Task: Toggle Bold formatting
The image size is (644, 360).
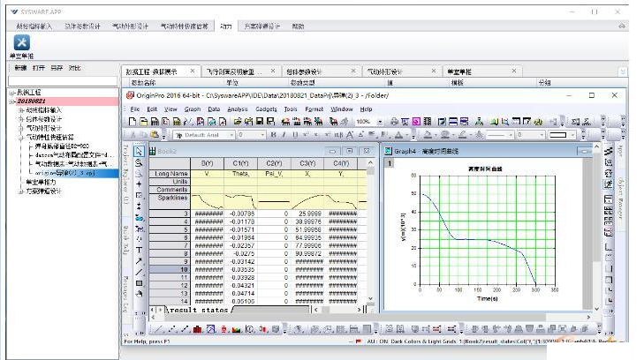Action: pyautogui.click(x=273, y=134)
